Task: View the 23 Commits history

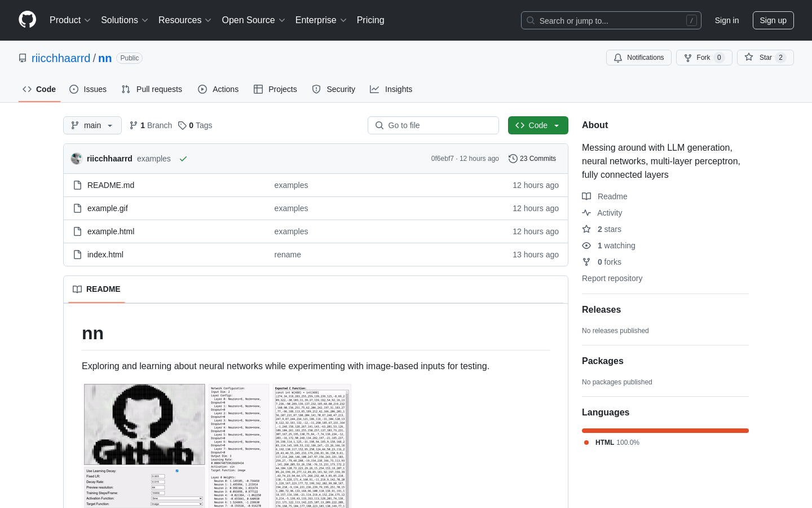Action: pos(532,159)
